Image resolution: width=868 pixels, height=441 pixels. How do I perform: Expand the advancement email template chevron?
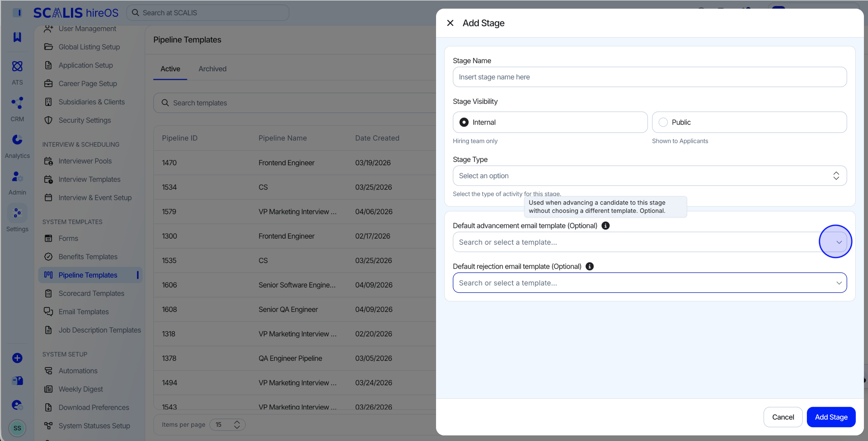point(839,242)
